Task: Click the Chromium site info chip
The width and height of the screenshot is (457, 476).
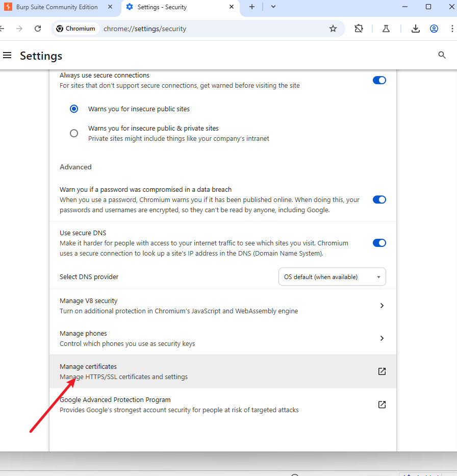Action: click(76, 29)
